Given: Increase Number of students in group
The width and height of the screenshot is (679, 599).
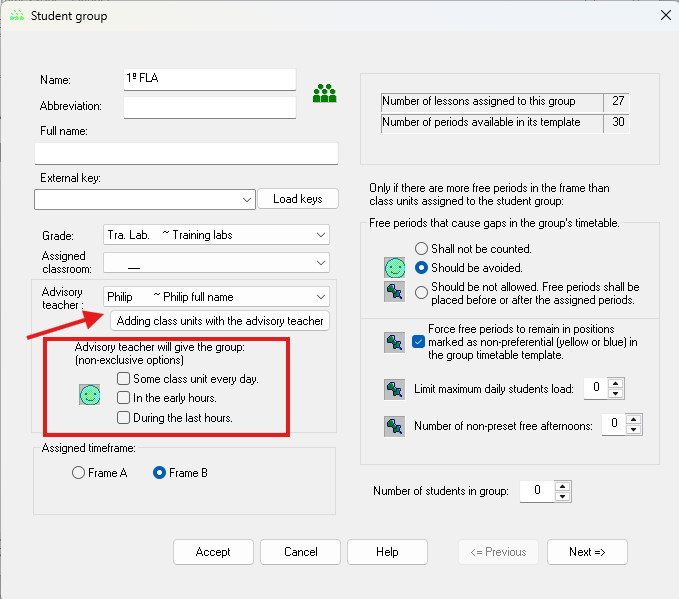Looking at the screenshot, I should click(x=563, y=486).
